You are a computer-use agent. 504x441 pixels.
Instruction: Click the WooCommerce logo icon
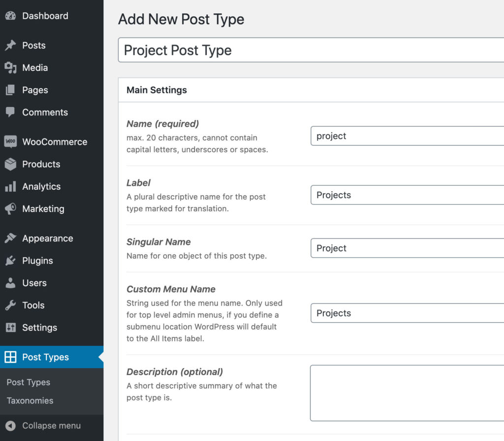pos(10,142)
